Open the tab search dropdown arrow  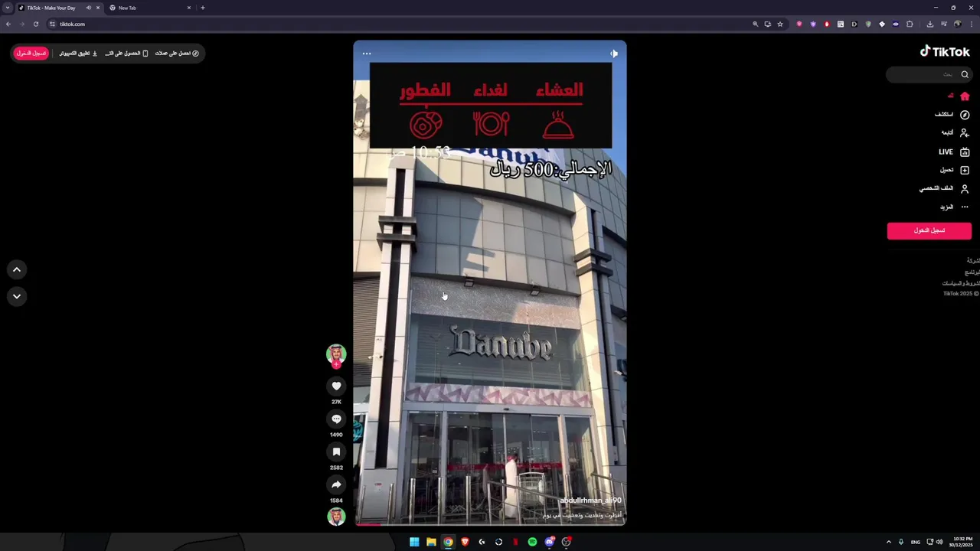[x=8, y=8]
